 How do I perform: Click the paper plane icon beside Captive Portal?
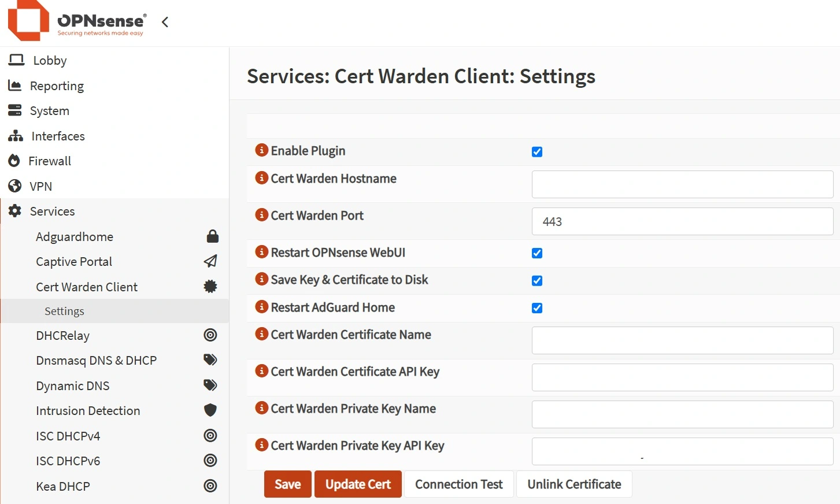(x=210, y=261)
